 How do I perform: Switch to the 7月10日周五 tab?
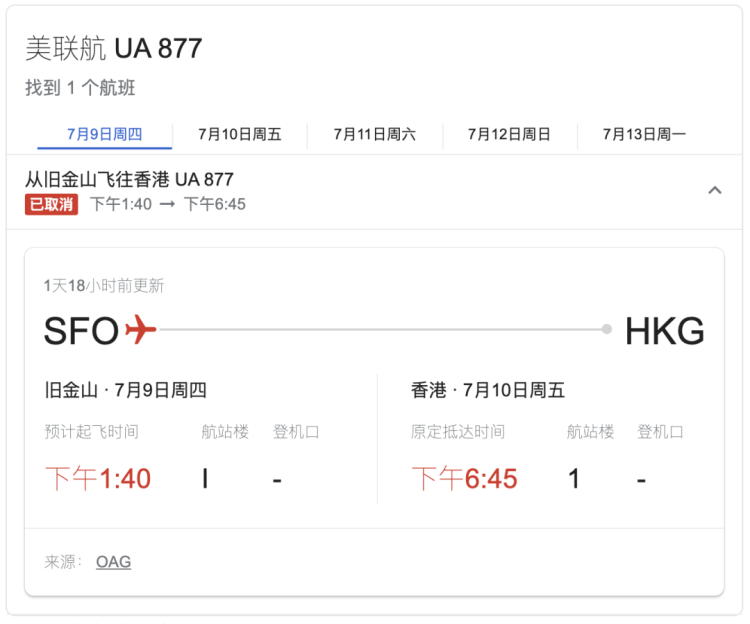click(240, 134)
